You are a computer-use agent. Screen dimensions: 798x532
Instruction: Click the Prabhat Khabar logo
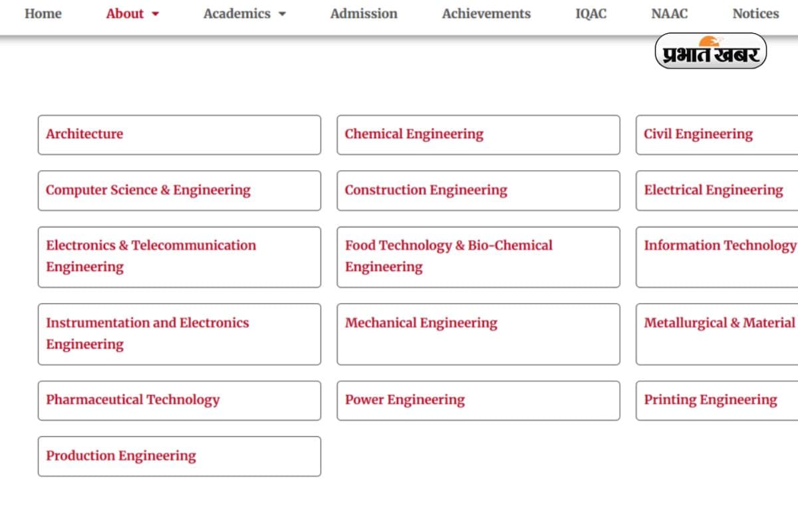click(710, 52)
